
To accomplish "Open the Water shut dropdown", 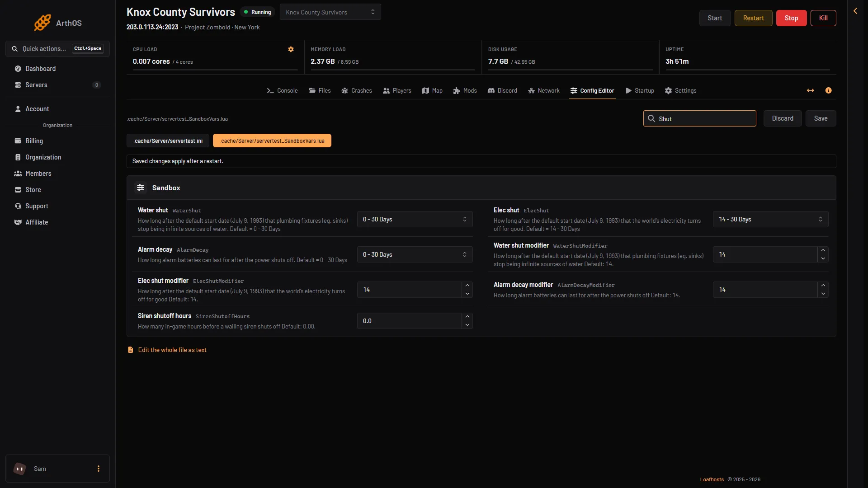I will click(415, 219).
